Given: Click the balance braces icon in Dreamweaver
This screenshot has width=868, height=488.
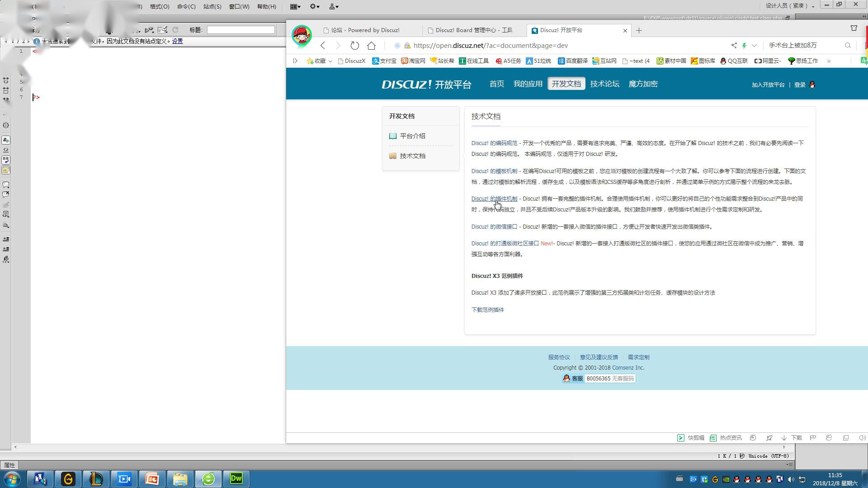Looking at the screenshot, I should coord(6,125).
